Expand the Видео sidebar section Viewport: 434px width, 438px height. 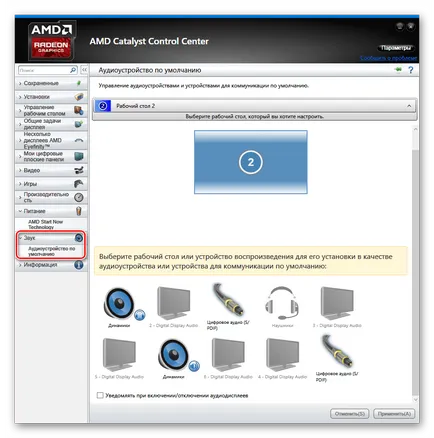tap(51, 170)
